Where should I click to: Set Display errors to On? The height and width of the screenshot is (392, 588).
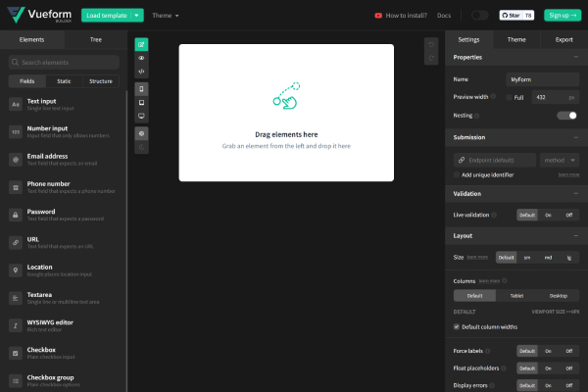pos(548,385)
